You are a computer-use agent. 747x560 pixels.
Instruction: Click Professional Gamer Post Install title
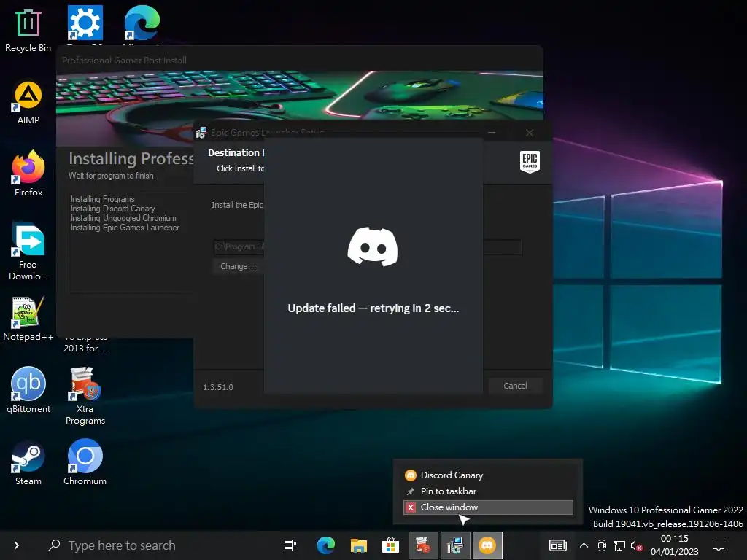click(124, 61)
